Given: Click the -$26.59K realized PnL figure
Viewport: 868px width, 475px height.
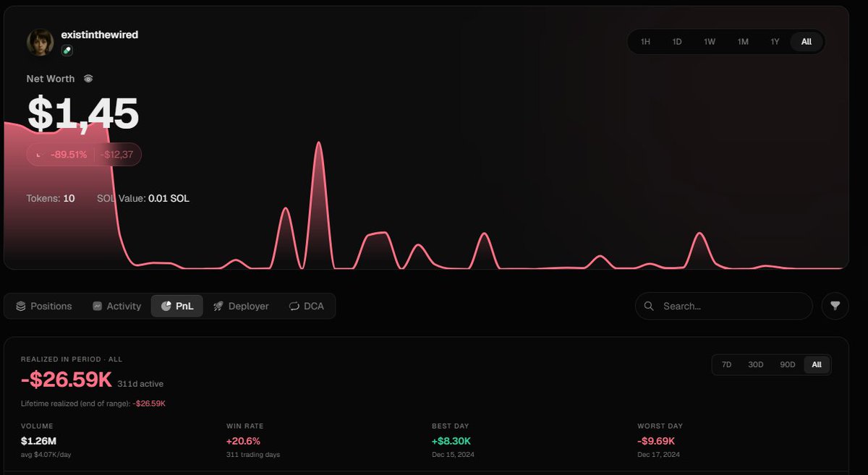Looking at the screenshot, I should [x=66, y=380].
